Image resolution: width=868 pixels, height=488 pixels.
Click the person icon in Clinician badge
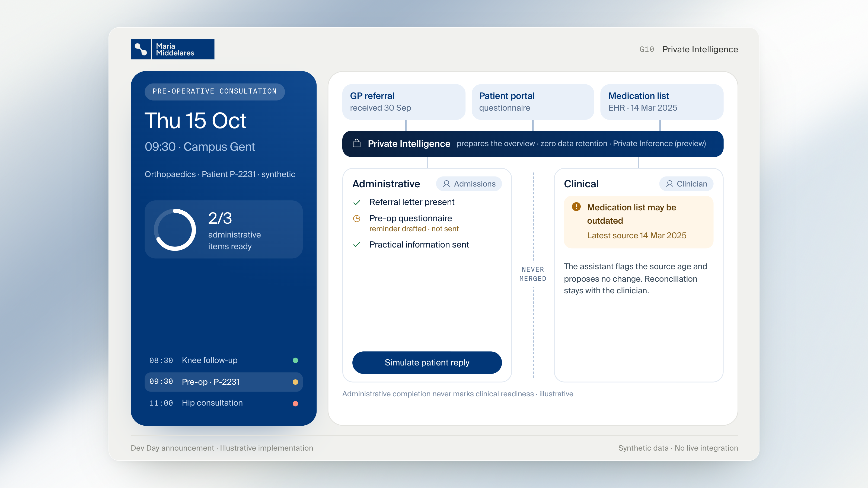[x=669, y=184]
